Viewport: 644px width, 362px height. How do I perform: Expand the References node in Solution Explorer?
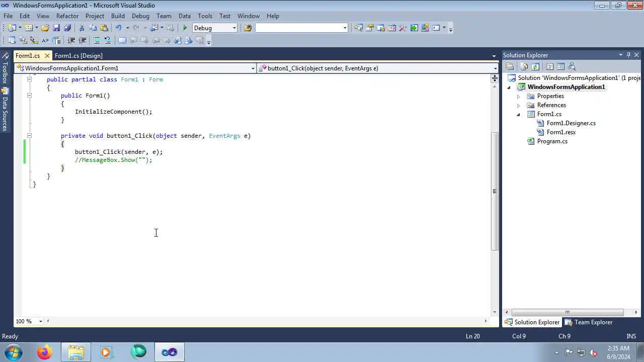coord(518,105)
